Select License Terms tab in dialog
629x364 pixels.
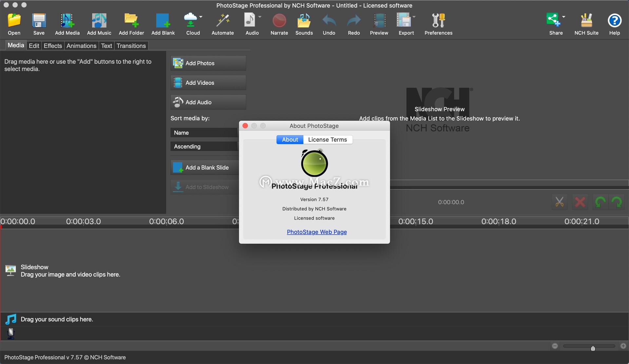(328, 139)
